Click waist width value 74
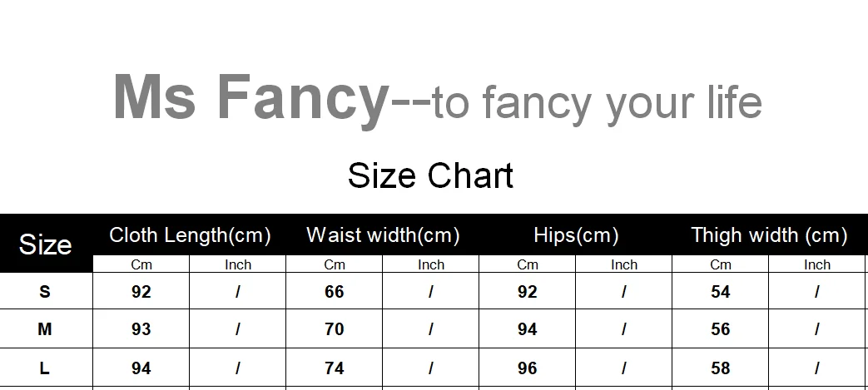The width and height of the screenshot is (868, 390). point(335,368)
